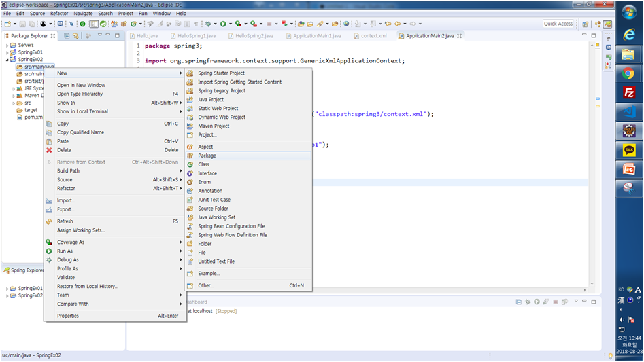The width and height of the screenshot is (644, 362).
Task: Expand Show in Local Terminal submenu
Action: (181, 111)
